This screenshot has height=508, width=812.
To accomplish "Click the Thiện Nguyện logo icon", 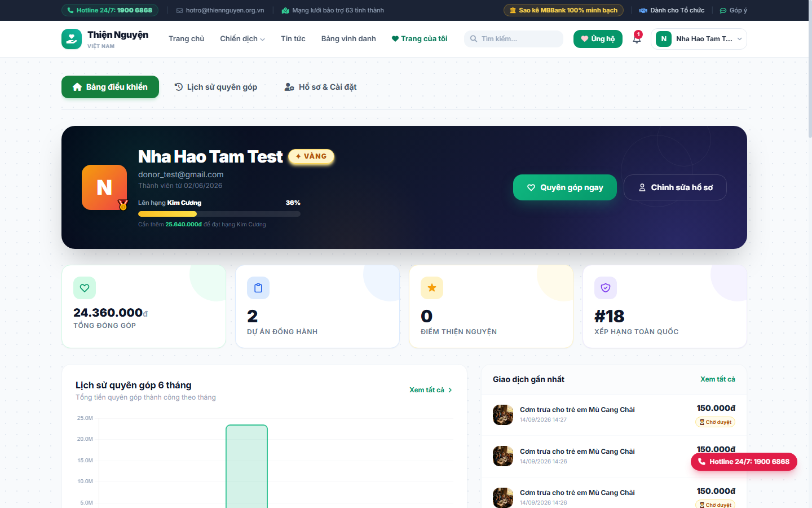I will (x=72, y=39).
